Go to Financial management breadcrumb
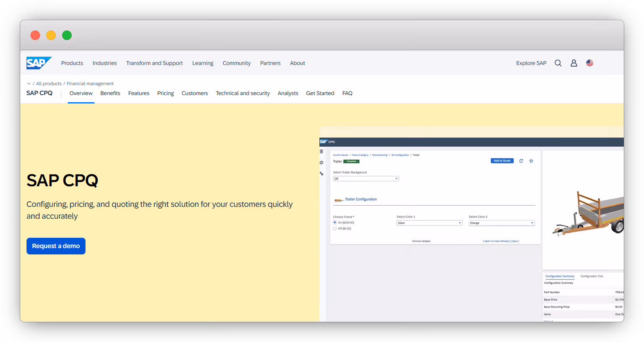The width and height of the screenshot is (644, 342). (90, 84)
